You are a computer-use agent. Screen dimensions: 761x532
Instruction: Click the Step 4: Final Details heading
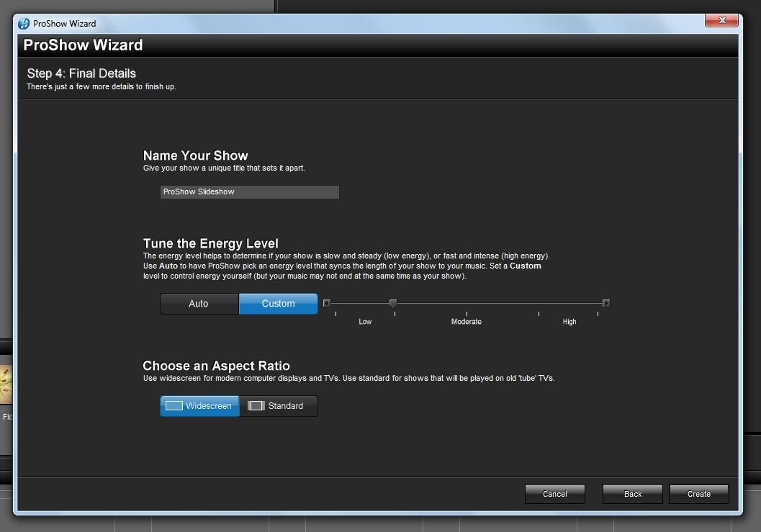[81, 73]
